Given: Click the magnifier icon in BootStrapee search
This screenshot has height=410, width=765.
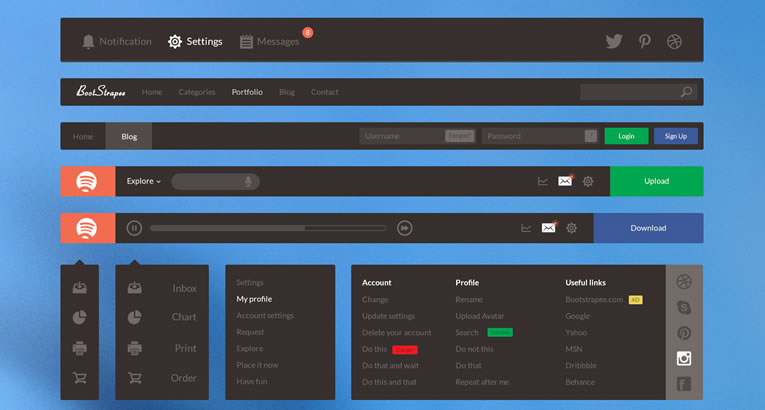Looking at the screenshot, I should pyautogui.click(x=686, y=92).
